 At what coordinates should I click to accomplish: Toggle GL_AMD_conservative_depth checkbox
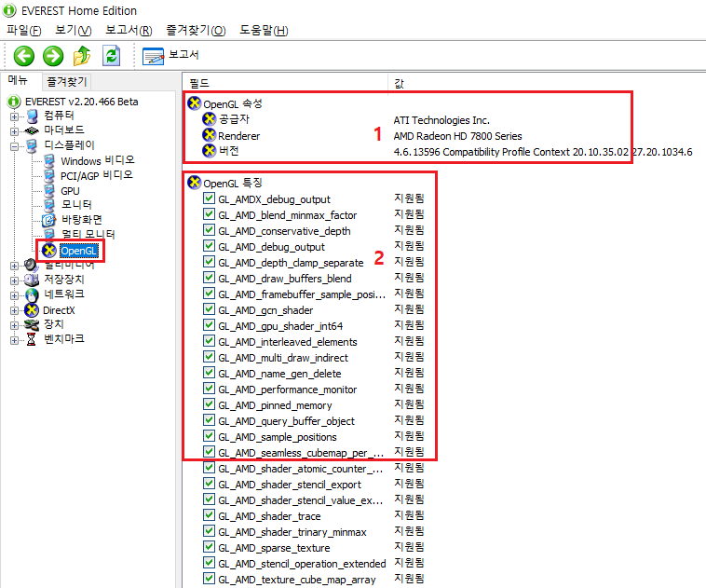coord(209,230)
